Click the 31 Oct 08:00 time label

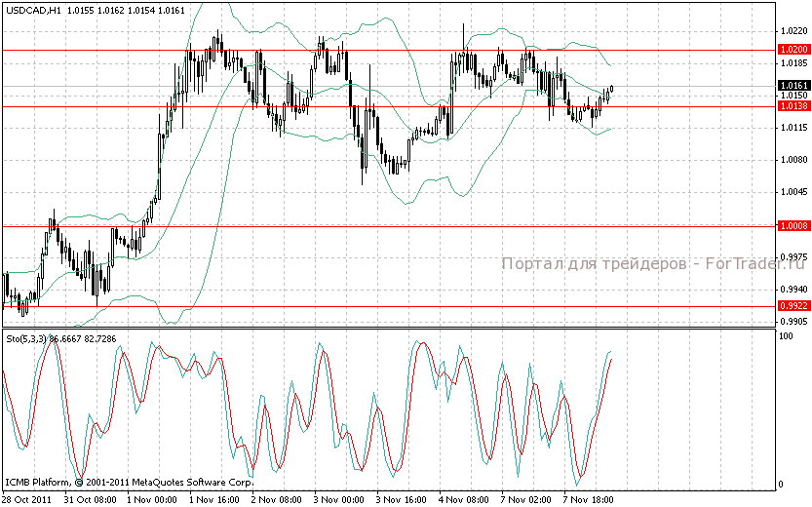pyautogui.click(x=90, y=498)
